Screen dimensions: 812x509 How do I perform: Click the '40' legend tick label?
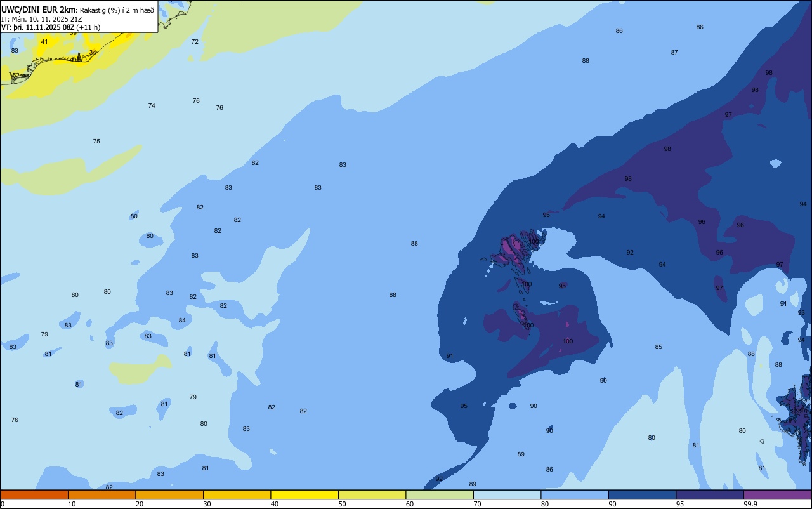[x=274, y=504]
